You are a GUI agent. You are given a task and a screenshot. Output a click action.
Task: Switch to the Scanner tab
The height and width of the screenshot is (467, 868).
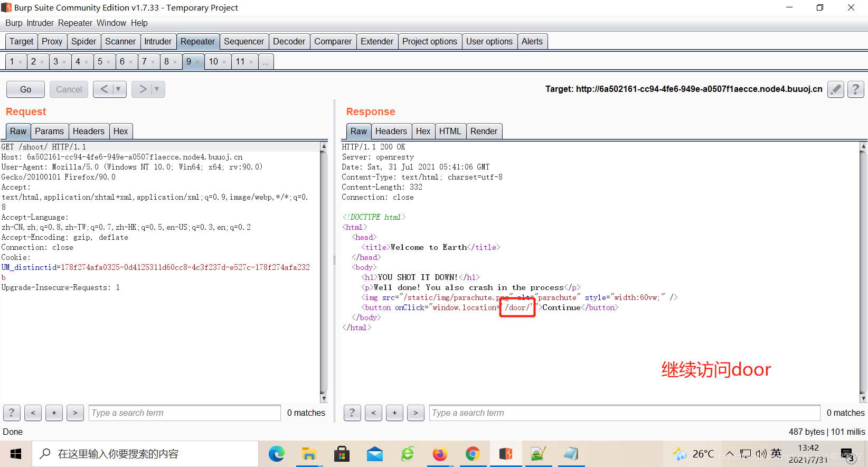click(x=120, y=41)
